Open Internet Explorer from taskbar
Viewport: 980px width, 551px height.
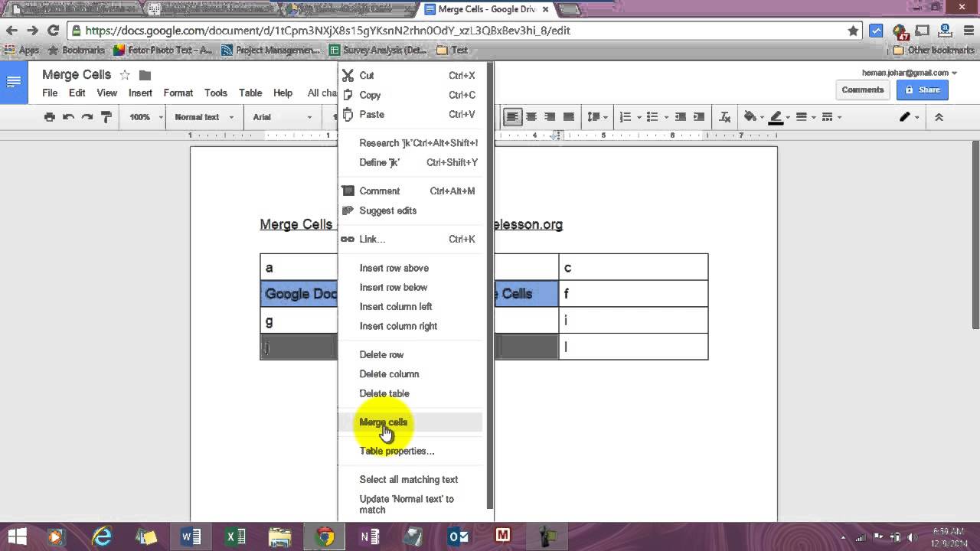102,536
